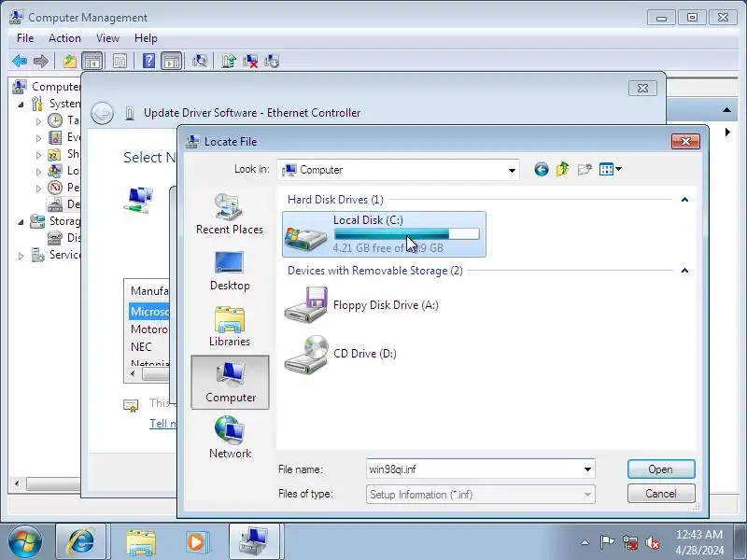Click left arrow of console tree scrollbar

(x=17, y=484)
